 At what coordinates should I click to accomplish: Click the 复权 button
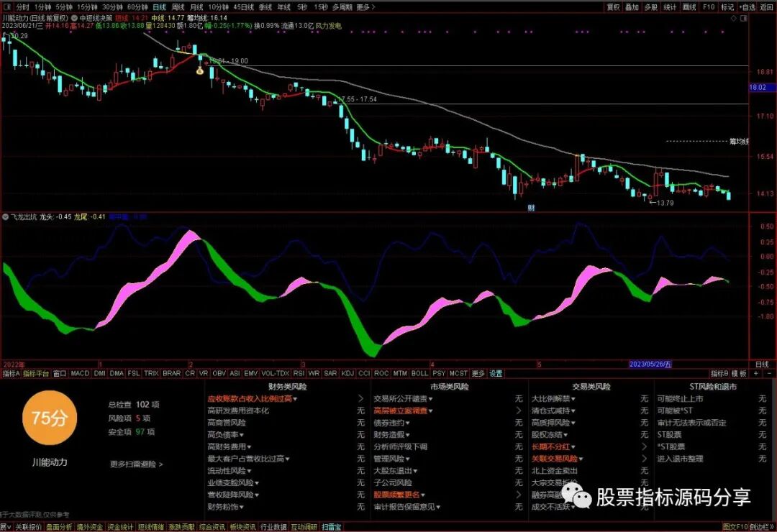click(x=614, y=7)
